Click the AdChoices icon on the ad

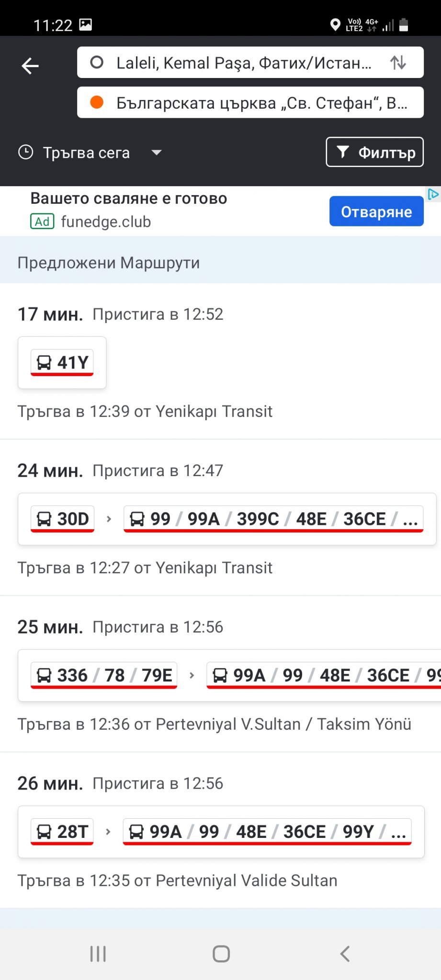tap(433, 194)
